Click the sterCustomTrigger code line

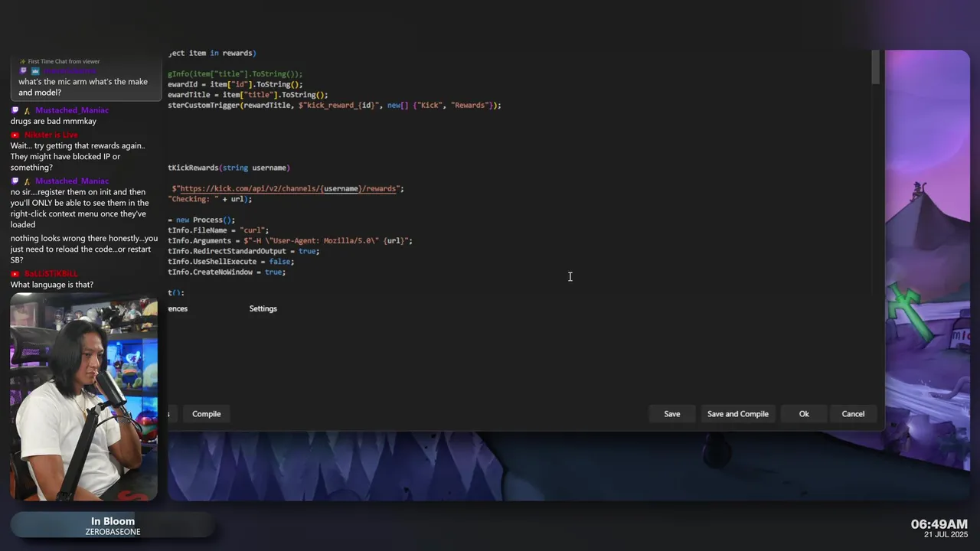click(x=335, y=105)
